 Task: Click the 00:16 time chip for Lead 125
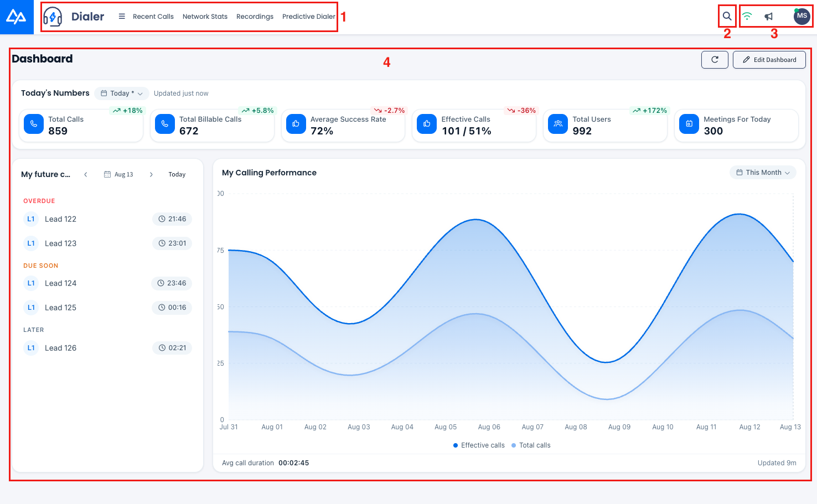point(172,308)
